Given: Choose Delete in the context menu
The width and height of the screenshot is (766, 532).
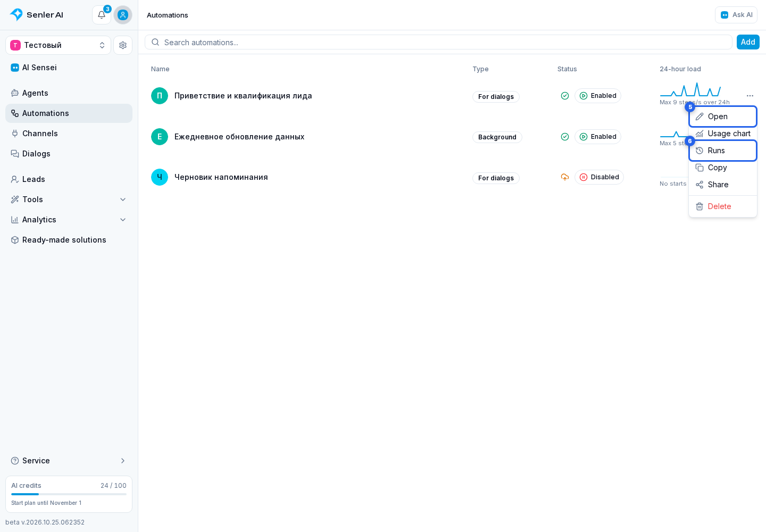Looking at the screenshot, I should click(723, 206).
